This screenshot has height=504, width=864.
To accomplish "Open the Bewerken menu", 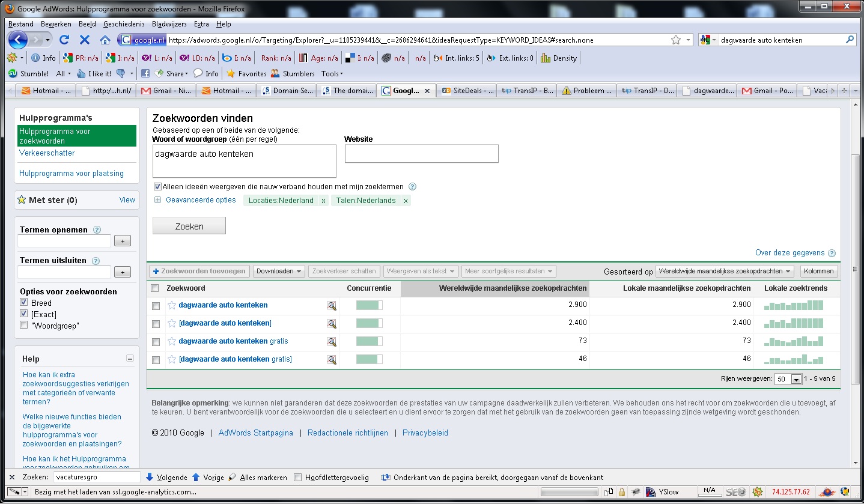I will (x=56, y=24).
